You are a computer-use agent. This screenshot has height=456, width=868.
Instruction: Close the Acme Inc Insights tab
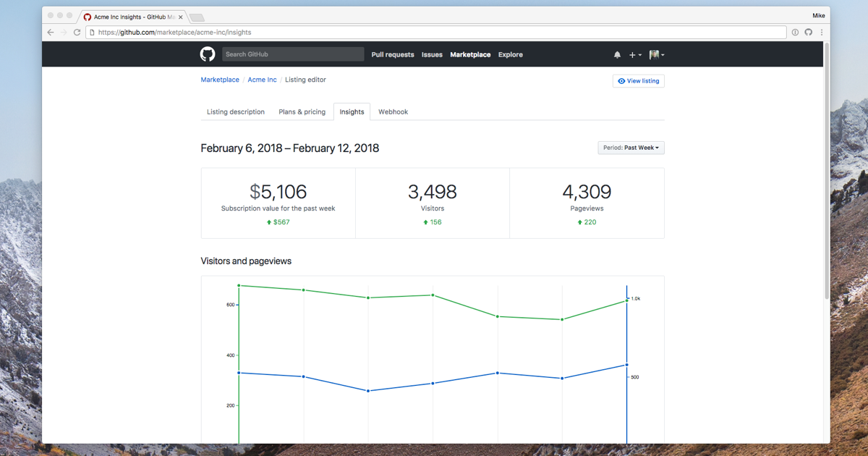point(180,17)
